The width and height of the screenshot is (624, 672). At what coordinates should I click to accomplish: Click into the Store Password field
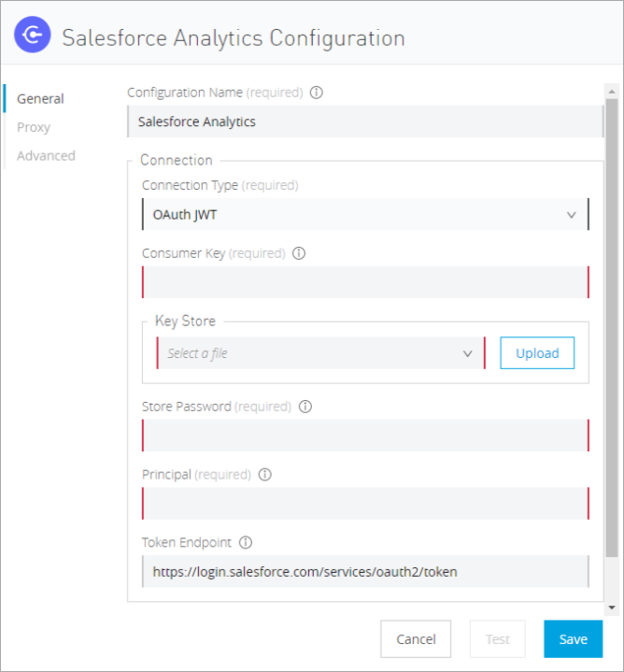pyautogui.click(x=365, y=436)
